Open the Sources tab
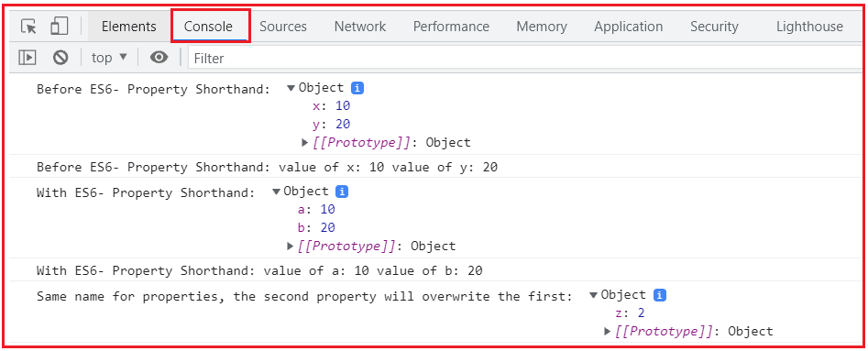 (283, 26)
